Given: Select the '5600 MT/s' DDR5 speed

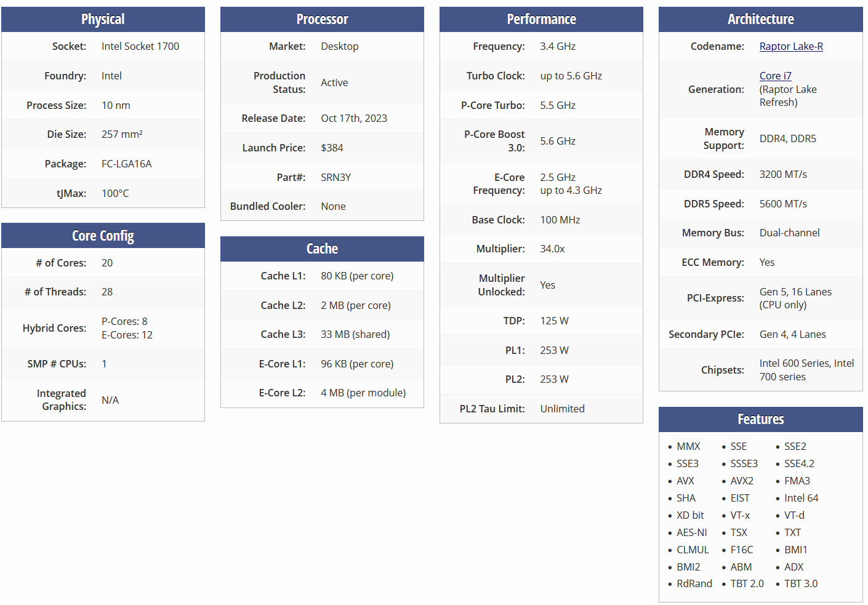Looking at the screenshot, I should pos(783,204).
